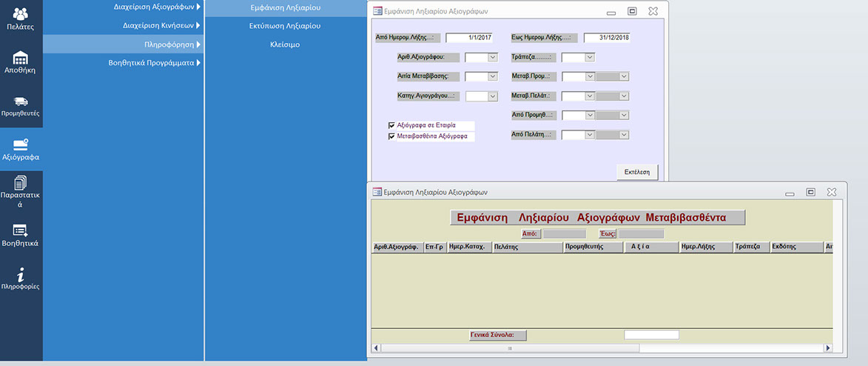Viewport: 868px width, 366px height.
Task: Select Εκτύπωση Ληξιαρίου menu item
Action: point(285,26)
